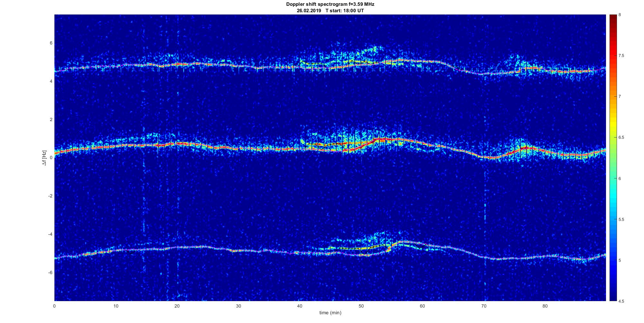Click the colorbar tick label 4.5
Viewport: 644px width, 323px height.
pos(621,301)
